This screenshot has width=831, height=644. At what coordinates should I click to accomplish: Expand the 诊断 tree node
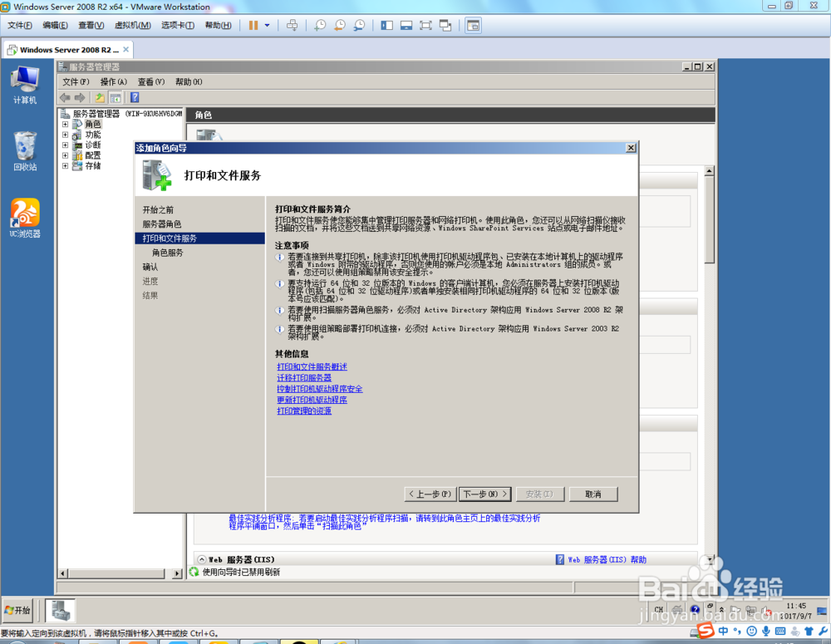(x=65, y=145)
